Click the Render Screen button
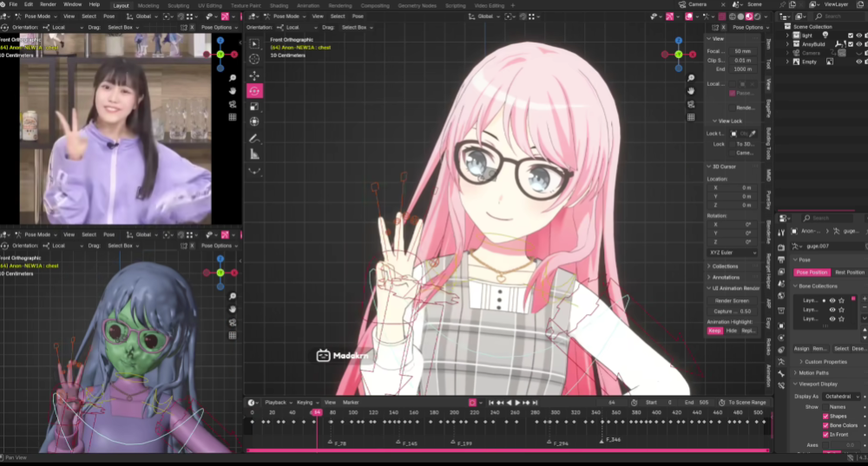Viewport: 868px width, 466px height. tap(732, 300)
